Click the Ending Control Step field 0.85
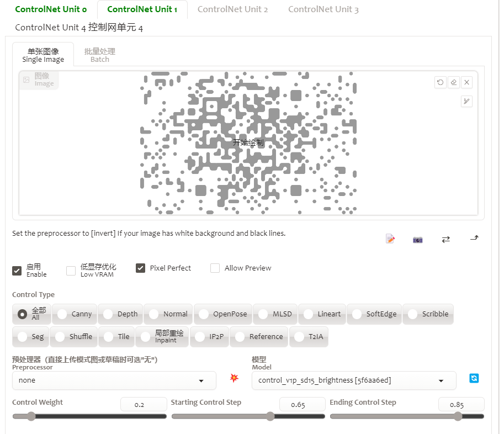Viewport: 504px width, 434px height. coord(461,404)
